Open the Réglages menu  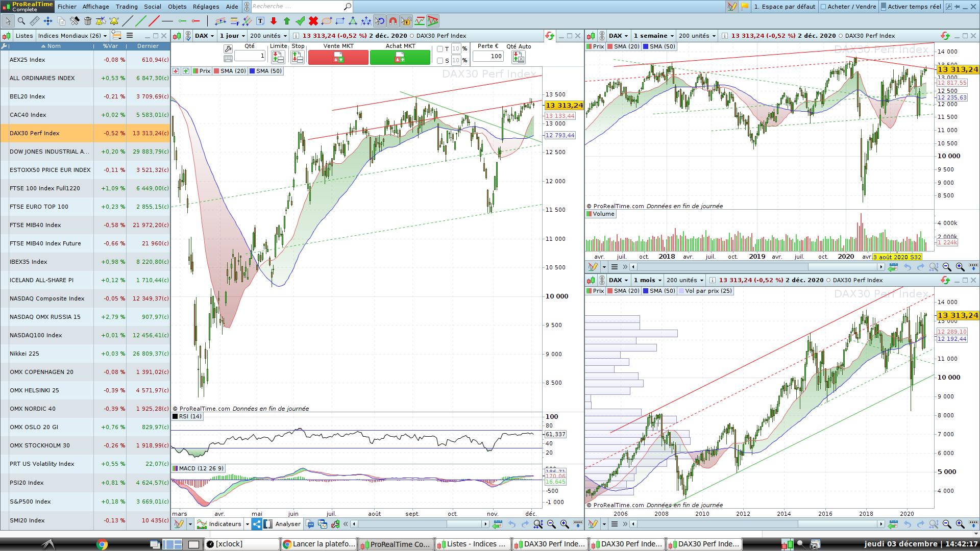click(x=206, y=7)
